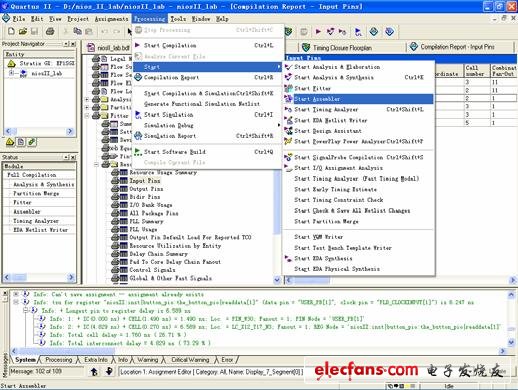Click the message Location input field
This screenshot has width=518, height=390.
pyautogui.click(x=211, y=372)
